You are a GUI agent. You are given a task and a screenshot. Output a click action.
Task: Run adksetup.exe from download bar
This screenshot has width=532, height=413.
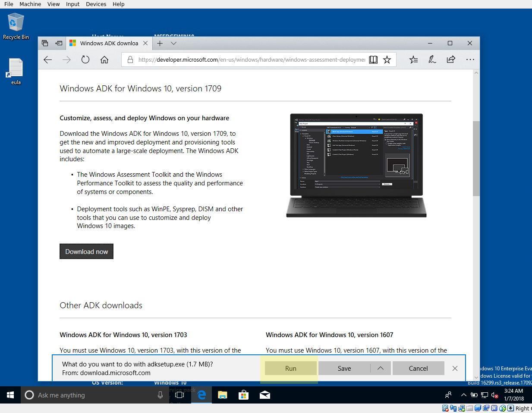[291, 368]
